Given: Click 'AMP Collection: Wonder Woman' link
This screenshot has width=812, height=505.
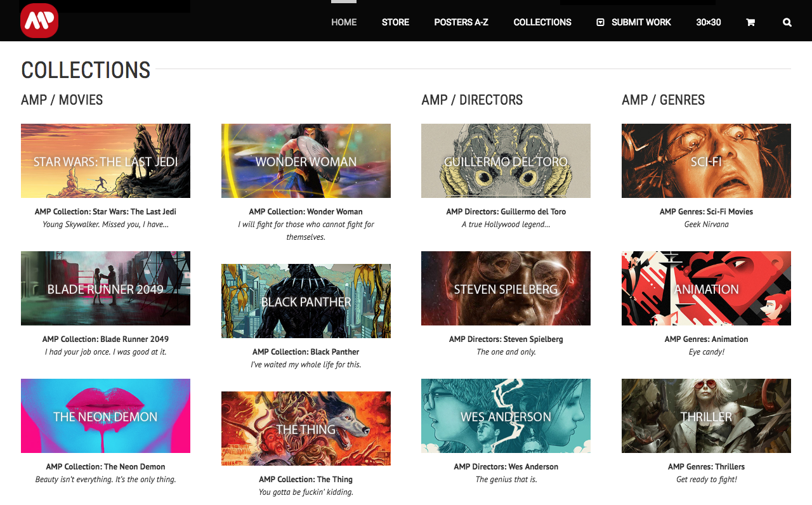Looking at the screenshot, I should tap(306, 212).
